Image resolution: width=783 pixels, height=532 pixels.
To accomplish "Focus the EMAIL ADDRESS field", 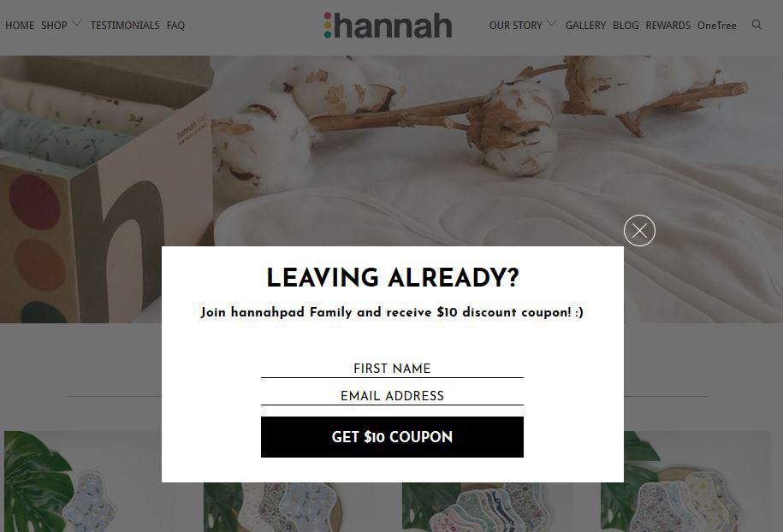I will 392,396.
